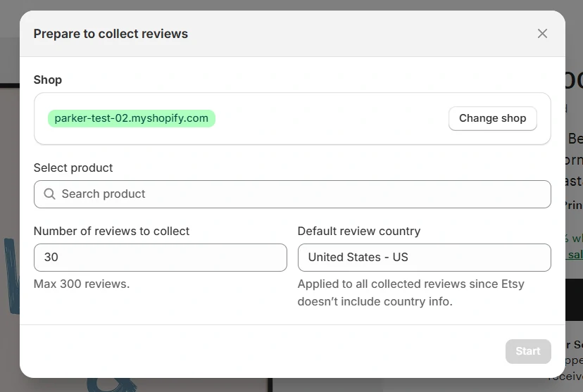Click the Default review country label
The image size is (583, 392).
[x=359, y=231]
